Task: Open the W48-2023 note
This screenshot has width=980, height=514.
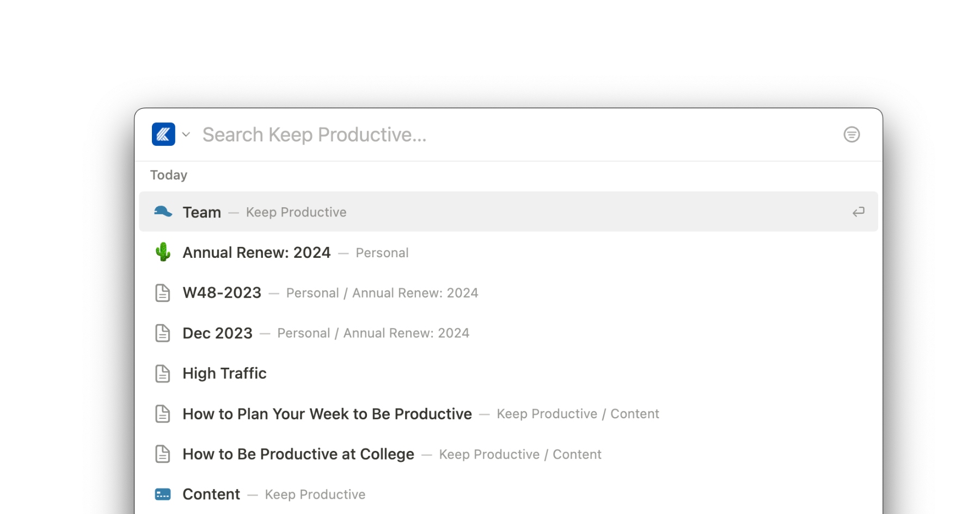Action: coord(222,293)
